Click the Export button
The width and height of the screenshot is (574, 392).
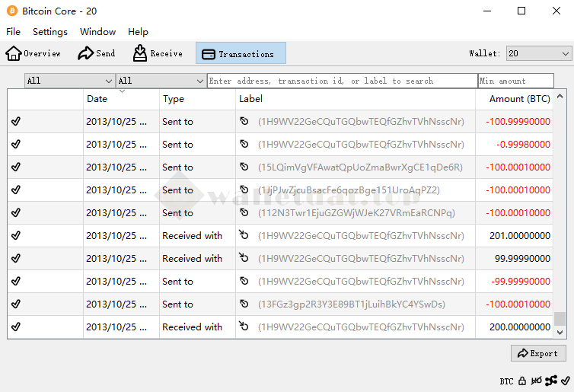tap(537, 353)
